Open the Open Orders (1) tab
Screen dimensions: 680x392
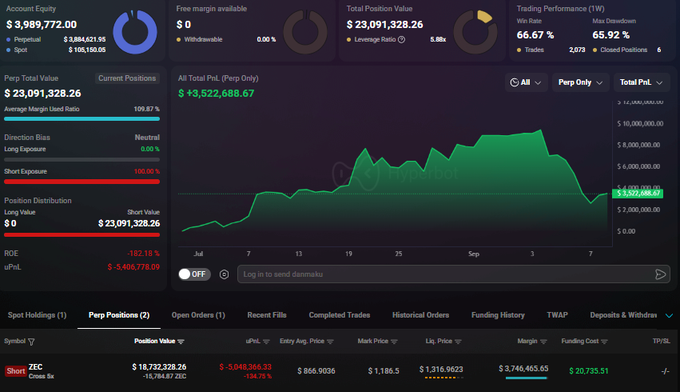198,315
